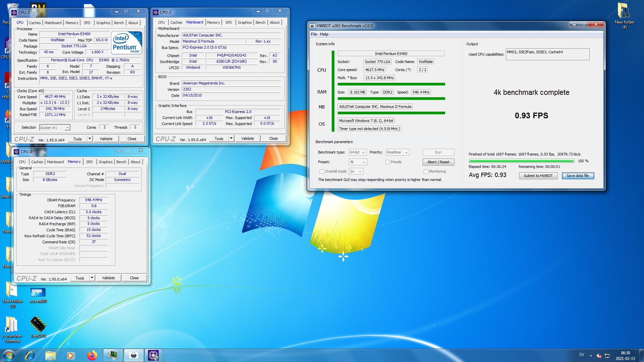Switch to Graphics tab in CPU-Z Memory window
Screen dimensions: 644x362
point(105,162)
